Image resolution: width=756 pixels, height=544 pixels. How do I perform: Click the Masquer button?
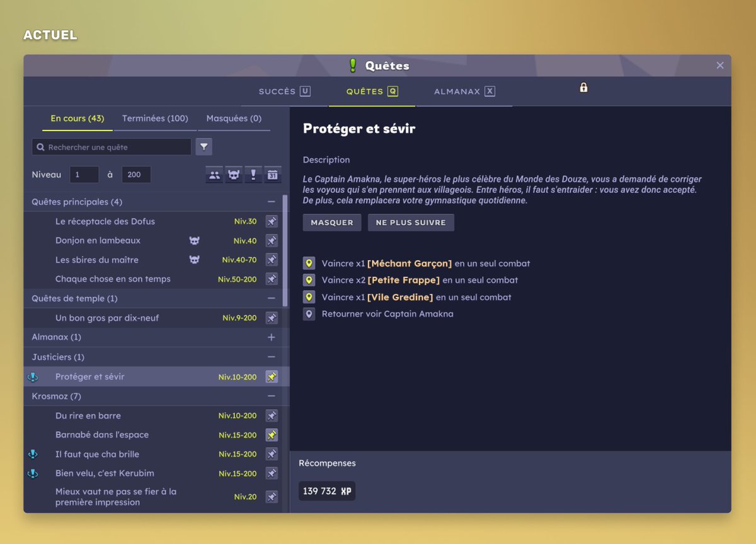pyautogui.click(x=332, y=223)
